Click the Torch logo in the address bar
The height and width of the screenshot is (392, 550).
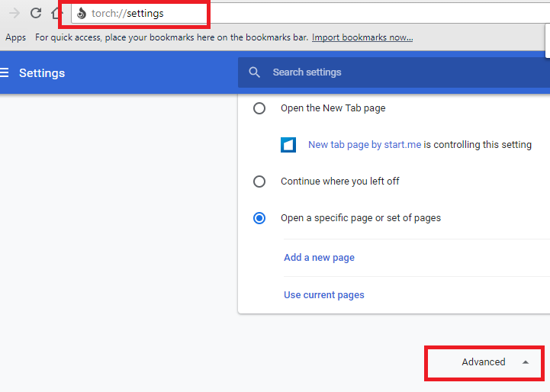pos(82,14)
